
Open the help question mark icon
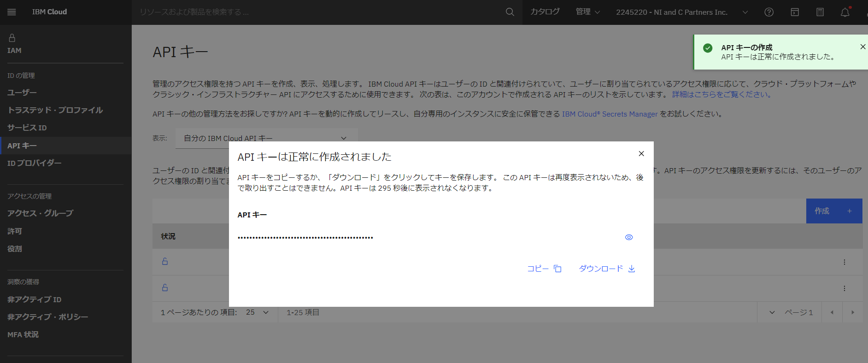tap(769, 12)
